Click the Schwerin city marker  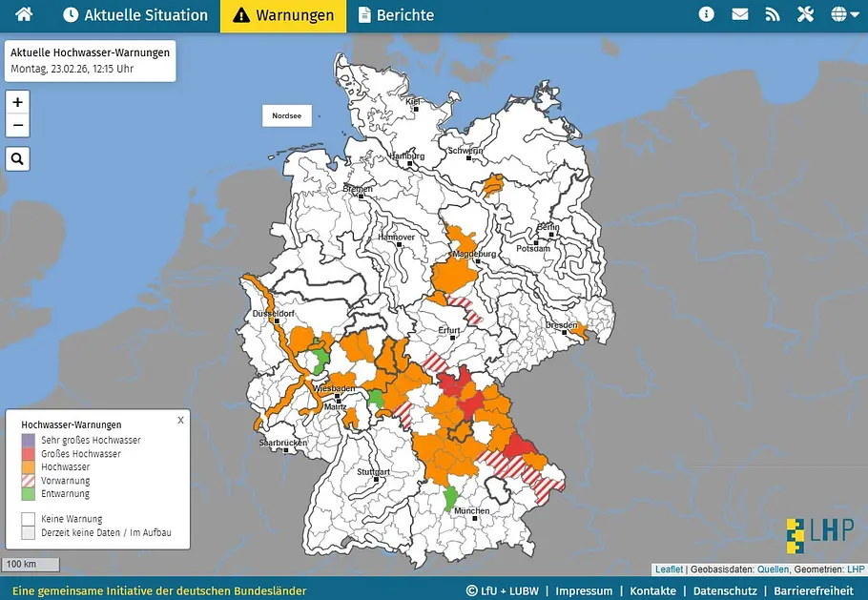[469, 158]
